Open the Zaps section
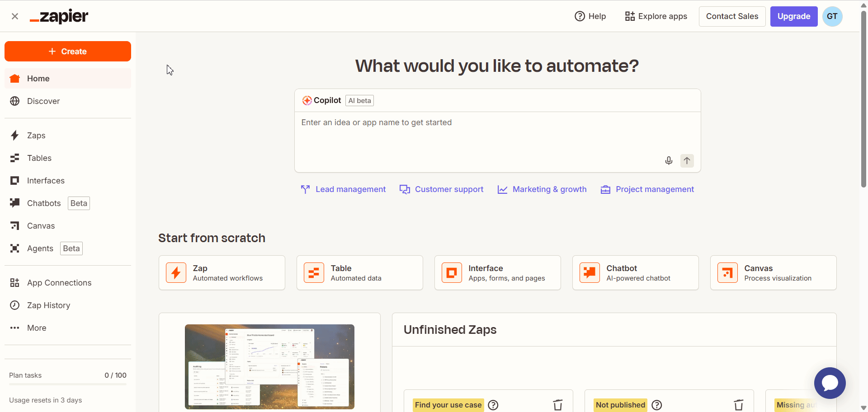Screen dimensions: 868x412 [x=68, y=136]
